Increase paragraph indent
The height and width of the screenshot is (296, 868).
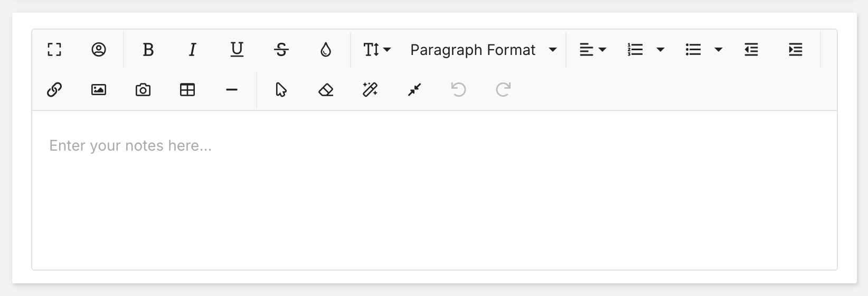pos(796,50)
